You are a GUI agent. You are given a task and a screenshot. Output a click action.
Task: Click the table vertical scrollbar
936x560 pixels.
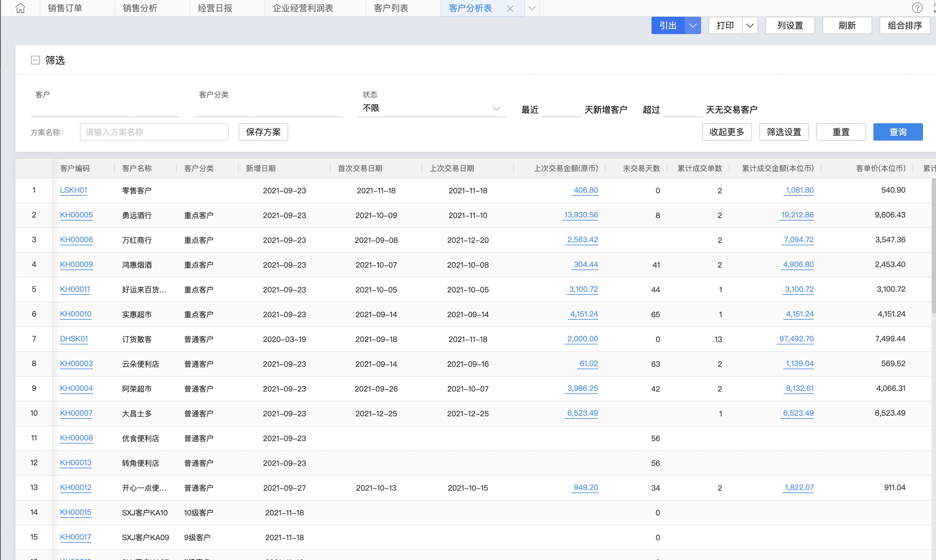point(933,245)
